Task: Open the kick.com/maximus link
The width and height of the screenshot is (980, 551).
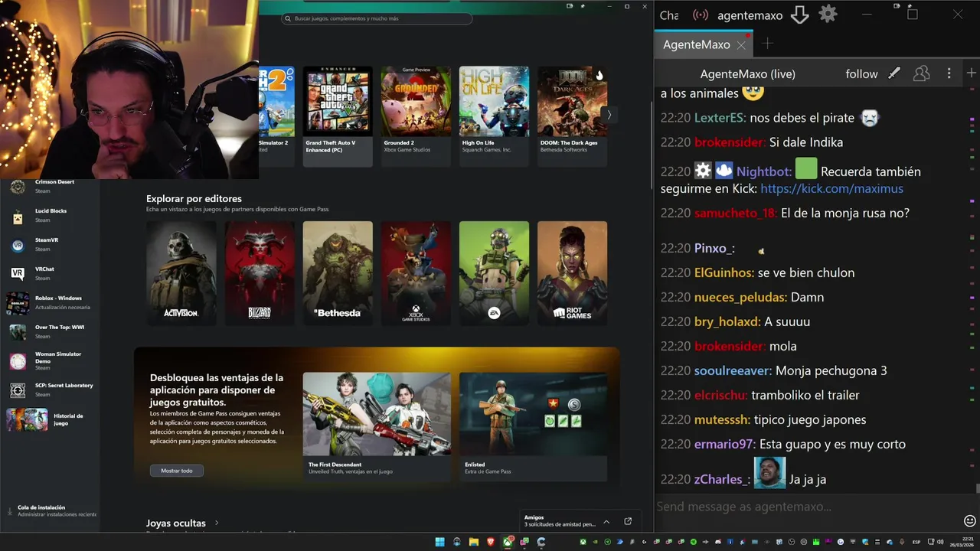Action: pos(831,188)
